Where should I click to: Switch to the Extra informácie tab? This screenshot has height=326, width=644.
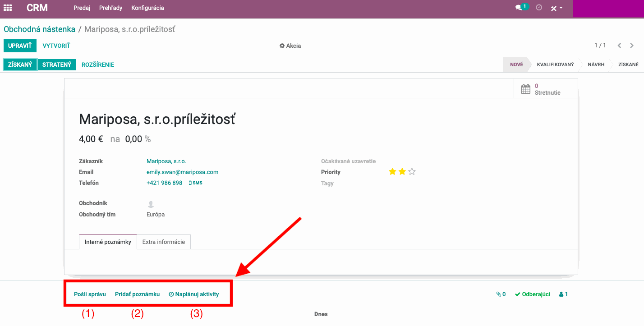coord(164,242)
